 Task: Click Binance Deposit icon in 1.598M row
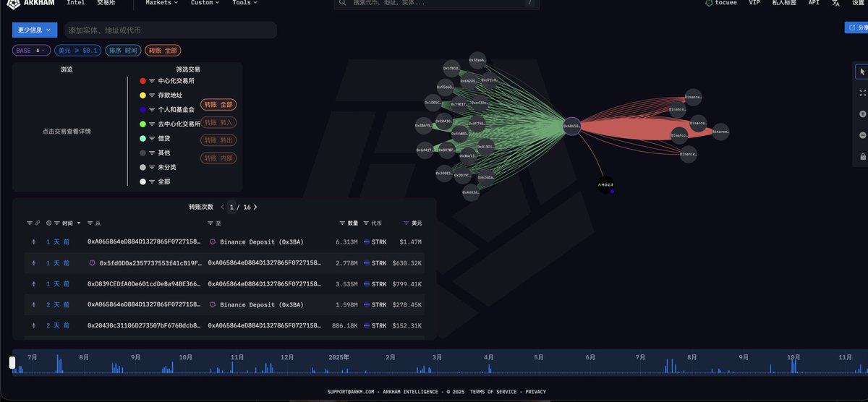coord(213,305)
